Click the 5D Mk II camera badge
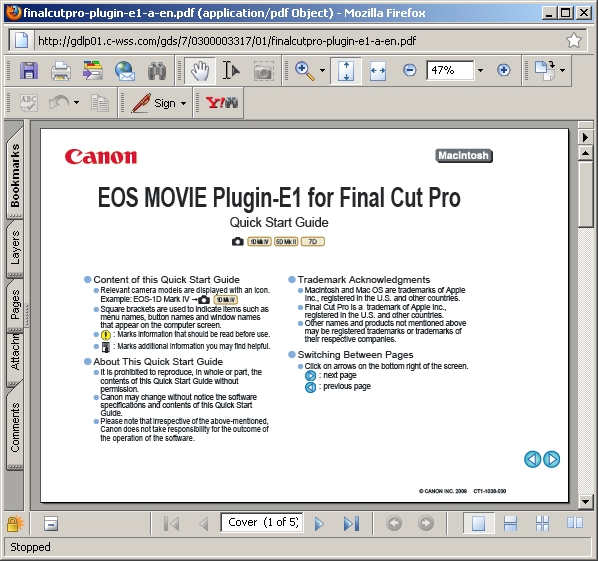 [286, 242]
